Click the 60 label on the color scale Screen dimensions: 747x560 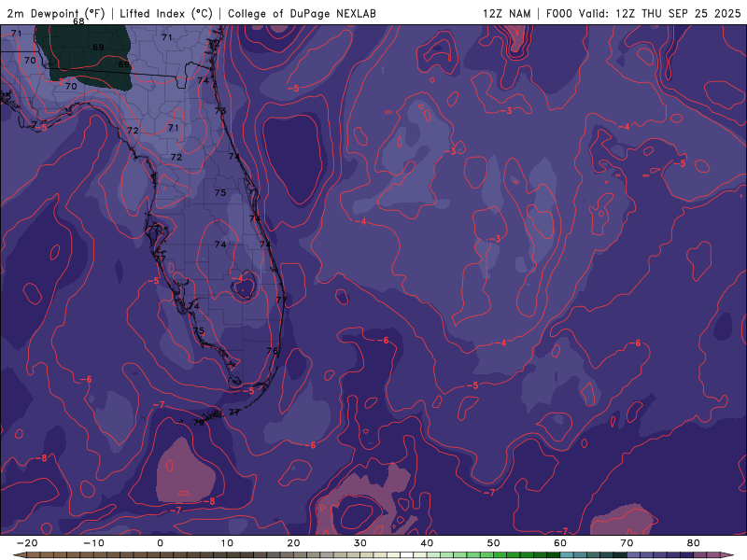pos(560,543)
